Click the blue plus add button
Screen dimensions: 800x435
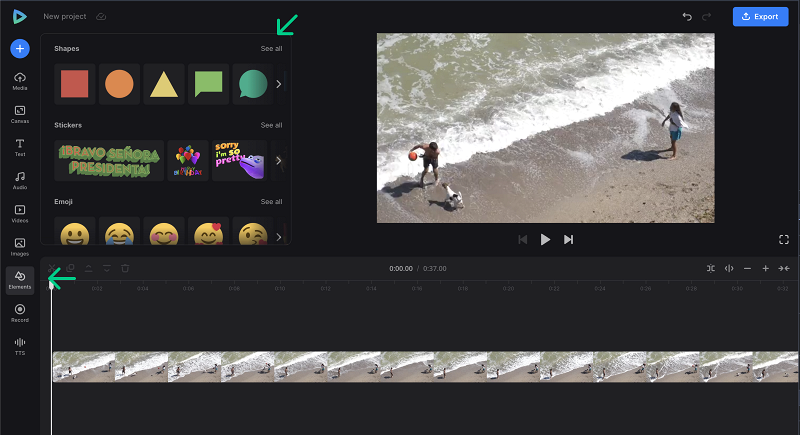[20, 48]
